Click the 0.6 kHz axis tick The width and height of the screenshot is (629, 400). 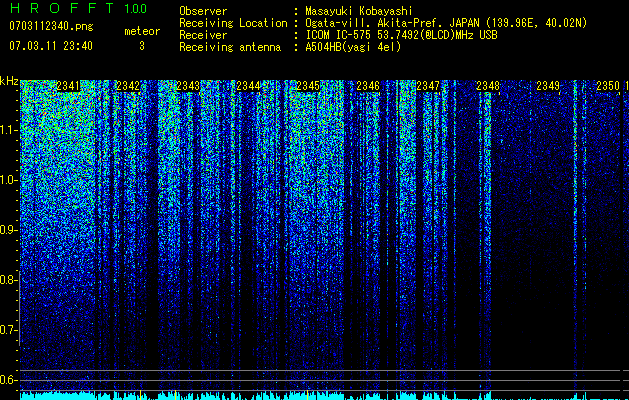click(x=9, y=380)
